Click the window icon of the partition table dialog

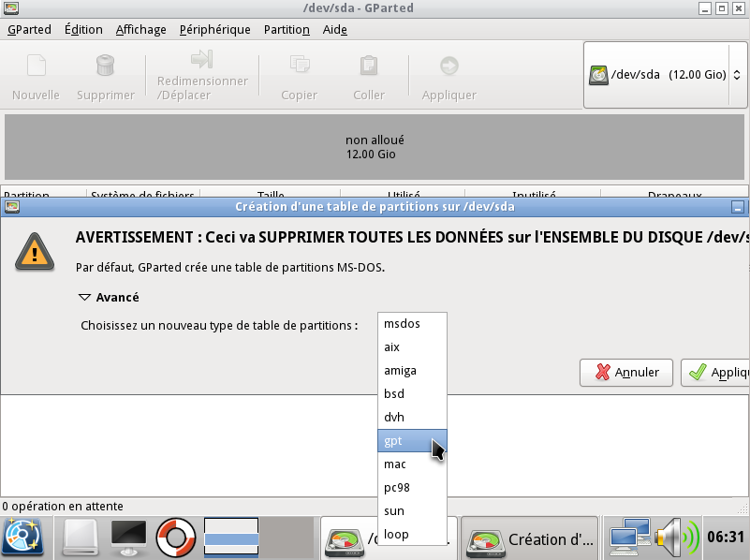click(x=12, y=207)
